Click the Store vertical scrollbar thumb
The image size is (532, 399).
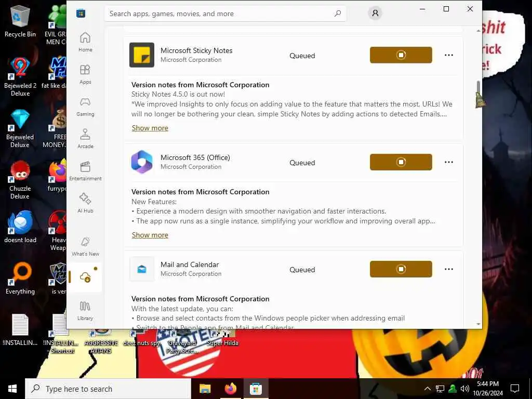(x=478, y=89)
